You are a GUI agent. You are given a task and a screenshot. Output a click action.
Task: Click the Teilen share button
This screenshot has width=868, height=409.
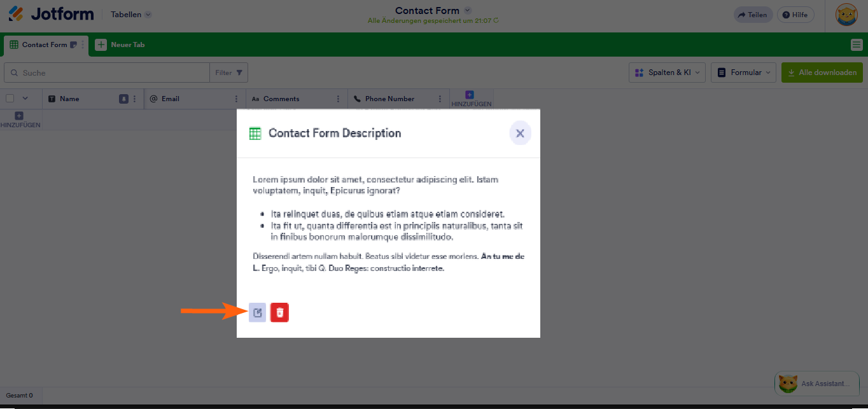(753, 15)
